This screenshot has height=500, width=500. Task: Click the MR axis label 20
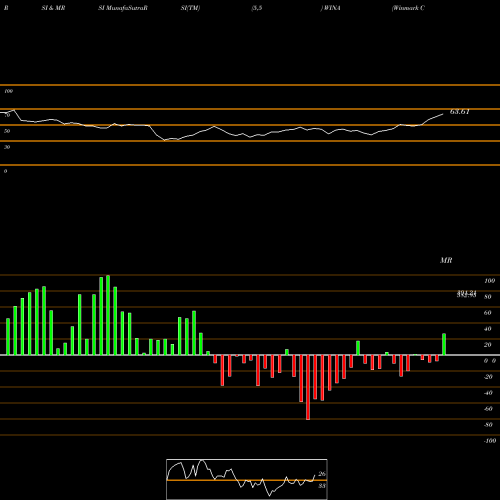click(488, 345)
